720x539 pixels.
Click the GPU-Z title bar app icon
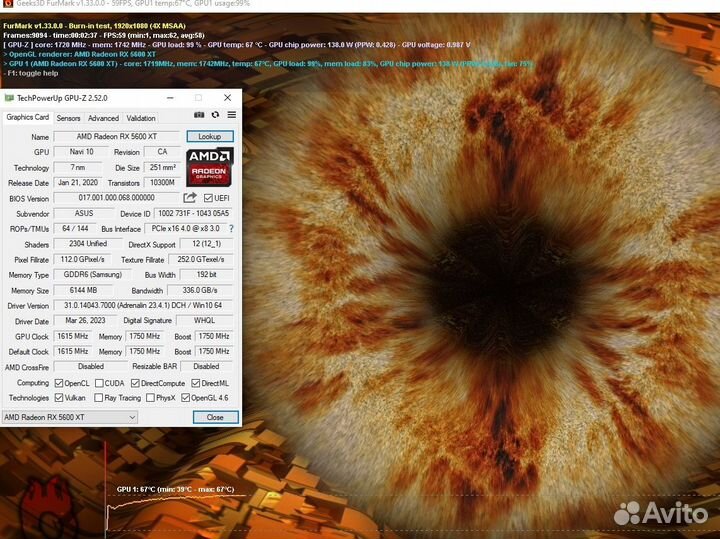point(10,98)
